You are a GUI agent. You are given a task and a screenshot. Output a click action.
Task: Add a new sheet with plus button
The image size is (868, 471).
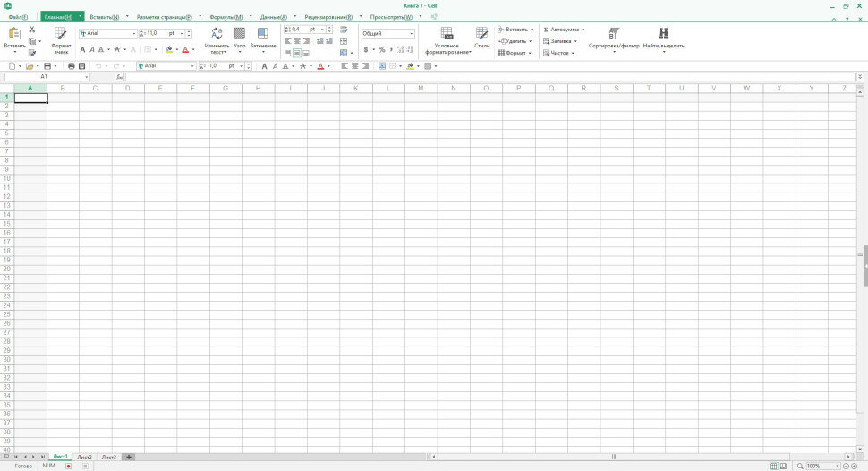129,458
